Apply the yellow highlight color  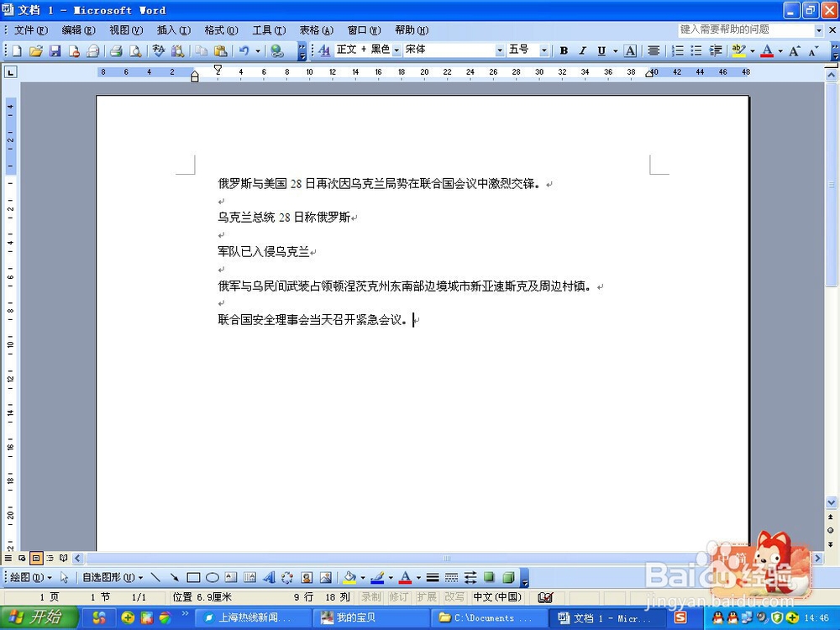point(738,50)
